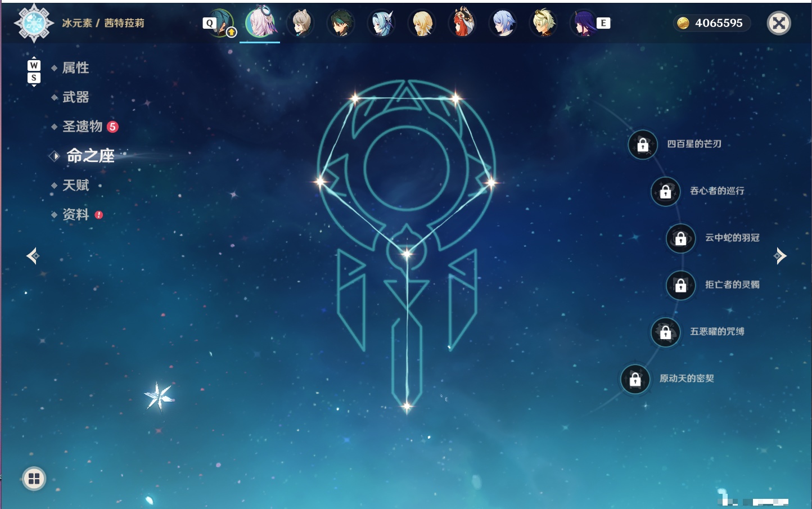Open the four-square grid button
812x509 pixels.
34,479
